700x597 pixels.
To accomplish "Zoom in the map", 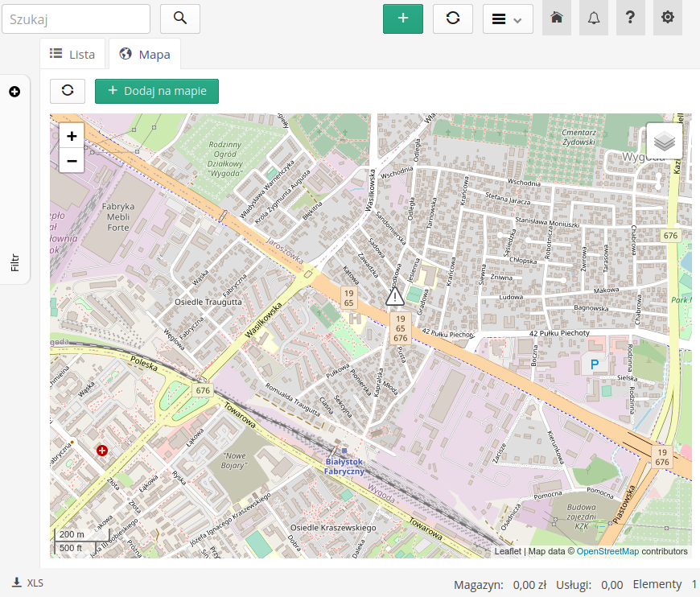I will click(x=72, y=136).
